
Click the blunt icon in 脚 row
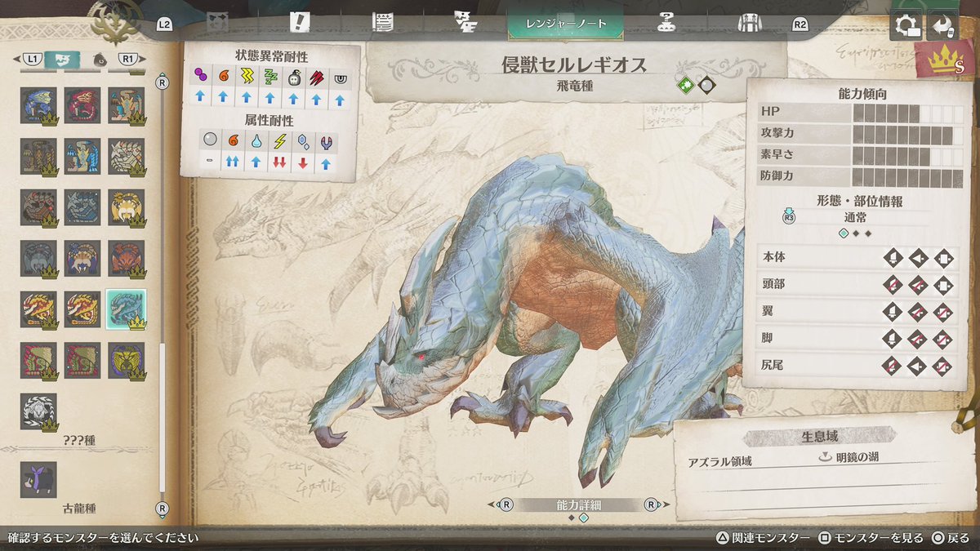[x=943, y=339]
